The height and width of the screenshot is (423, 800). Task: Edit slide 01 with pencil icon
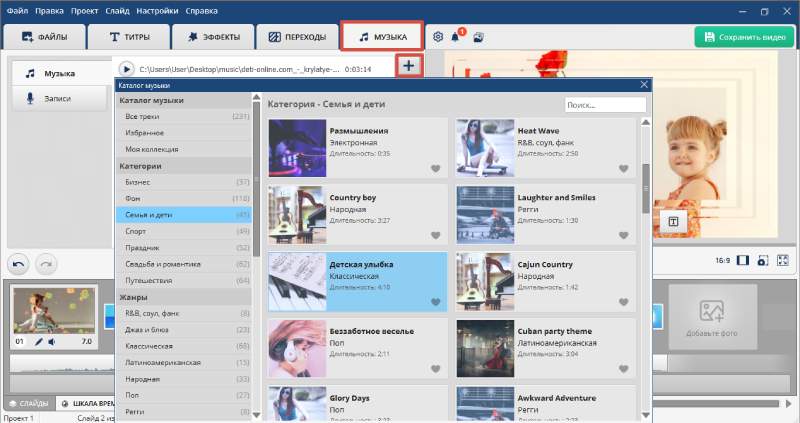[x=39, y=342]
